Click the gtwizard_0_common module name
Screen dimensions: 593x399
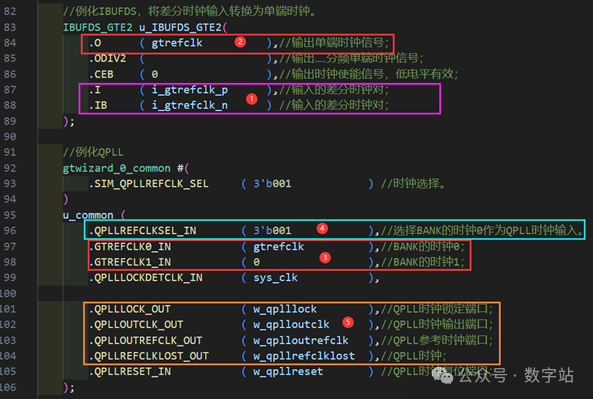116,168
